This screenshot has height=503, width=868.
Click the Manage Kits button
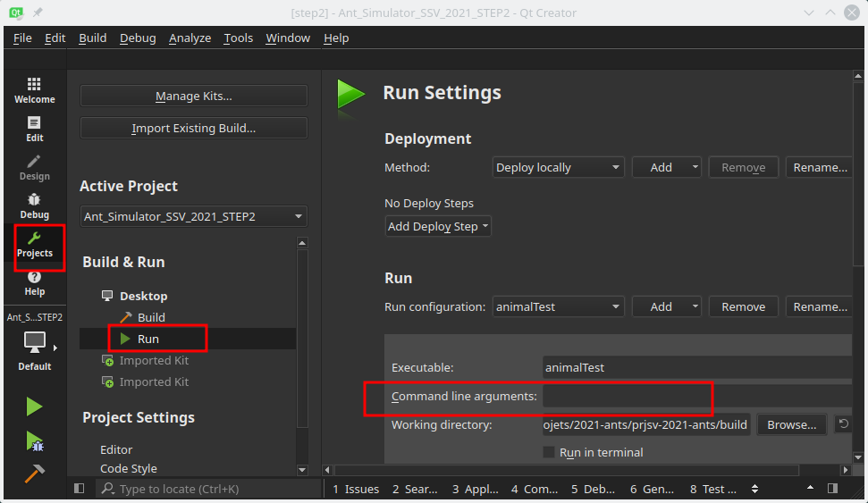coord(193,96)
